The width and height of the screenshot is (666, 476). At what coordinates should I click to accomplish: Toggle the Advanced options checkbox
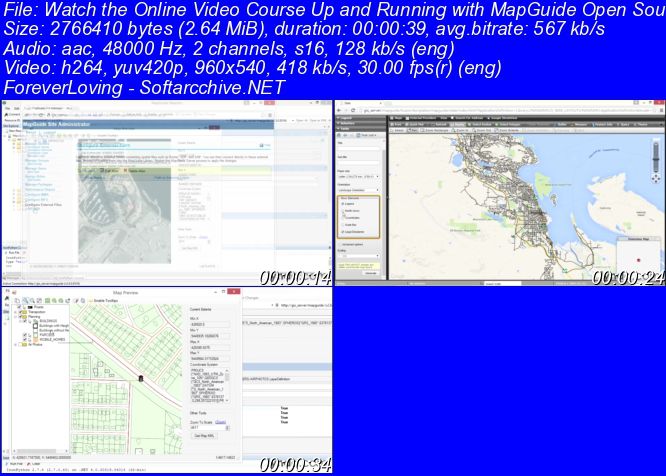[x=341, y=245]
